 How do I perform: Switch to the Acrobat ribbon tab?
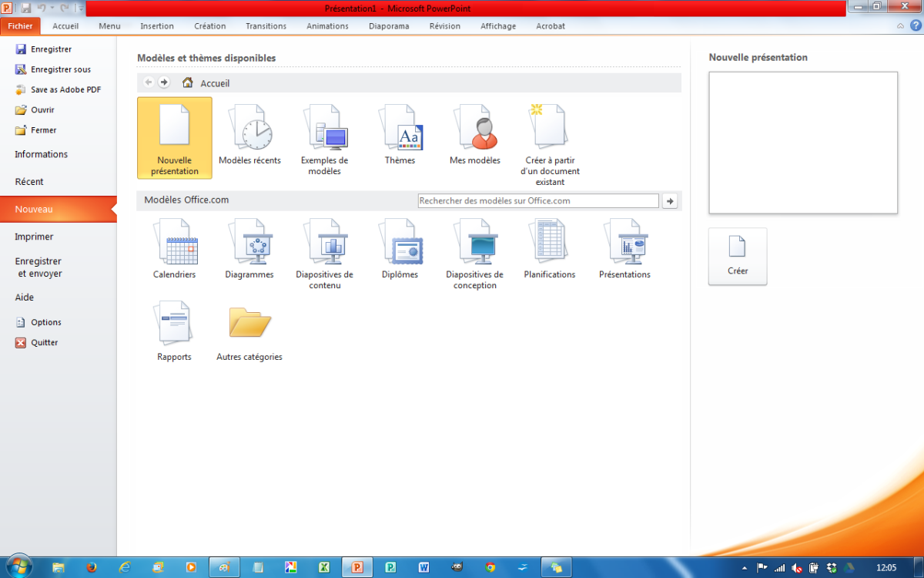coord(551,25)
